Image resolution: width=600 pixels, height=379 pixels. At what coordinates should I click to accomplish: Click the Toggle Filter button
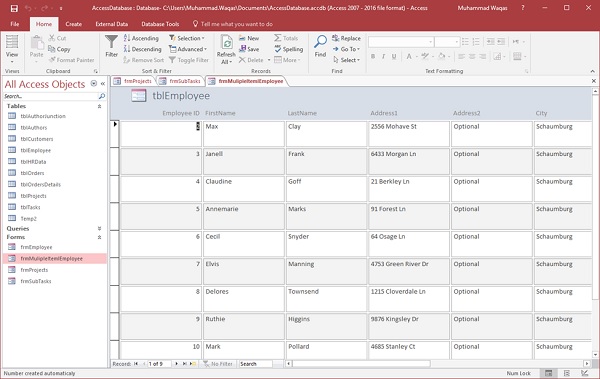pyautogui.click(x=189, y=60)
